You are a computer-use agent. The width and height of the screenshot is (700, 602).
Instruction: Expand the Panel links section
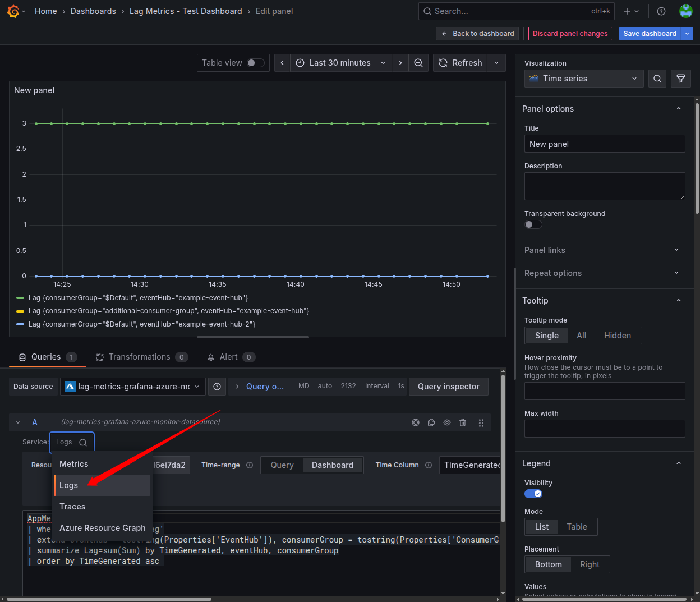[676, 250]
